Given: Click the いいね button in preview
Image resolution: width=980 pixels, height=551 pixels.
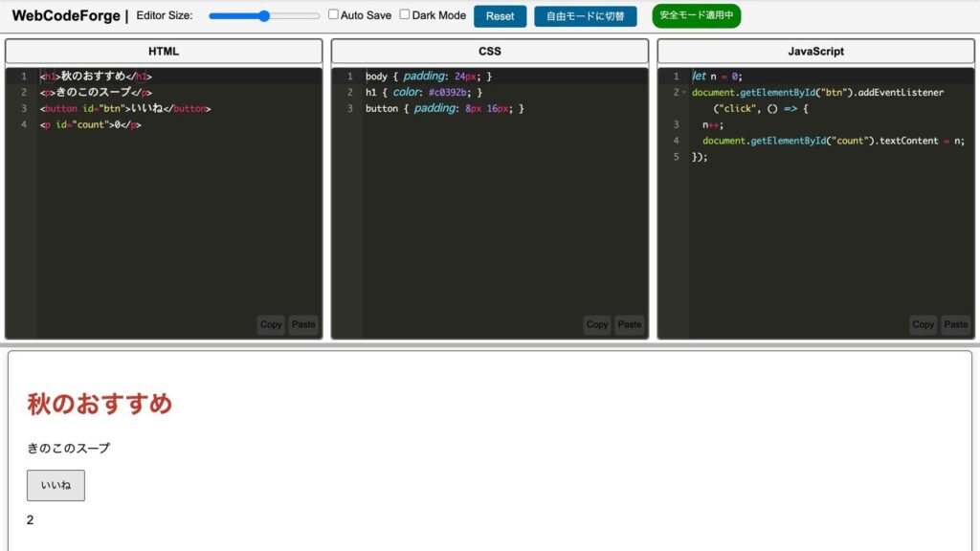Looking at the screenshot, I should point(56,485).
